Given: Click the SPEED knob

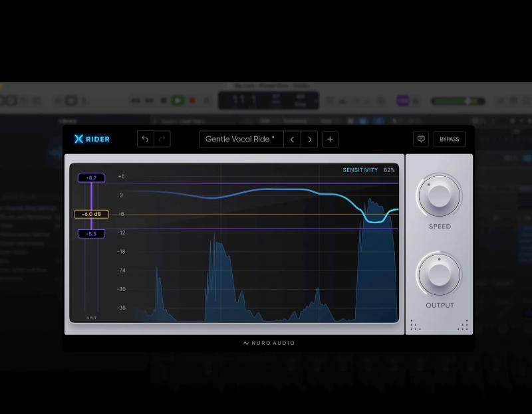Looking at the screenshot, I should [440, 195].
